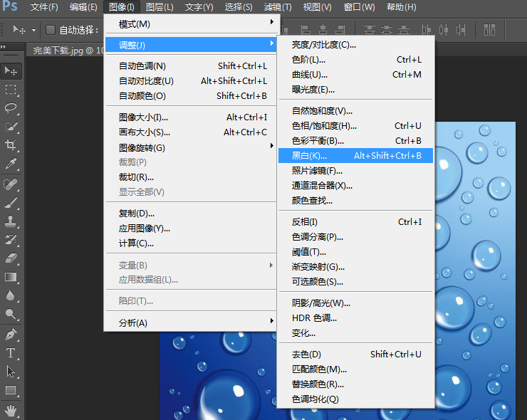Choose 自动对比度(U) command

[191, 80]
